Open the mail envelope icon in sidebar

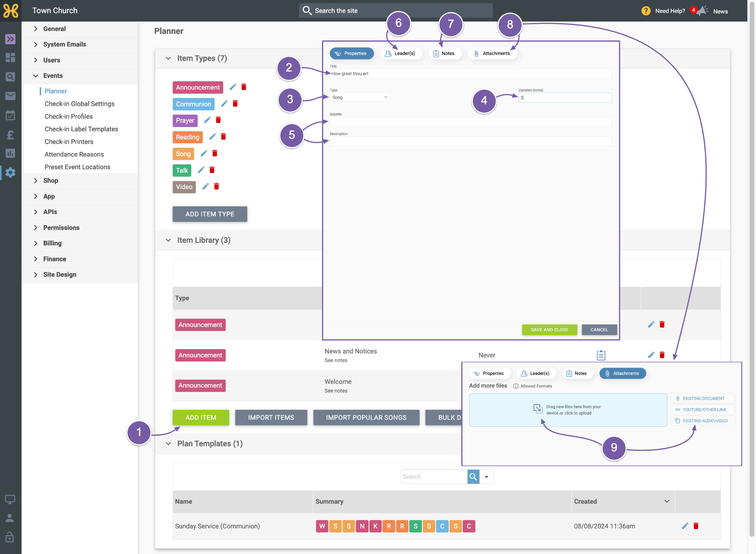click(x=10, y=96)
